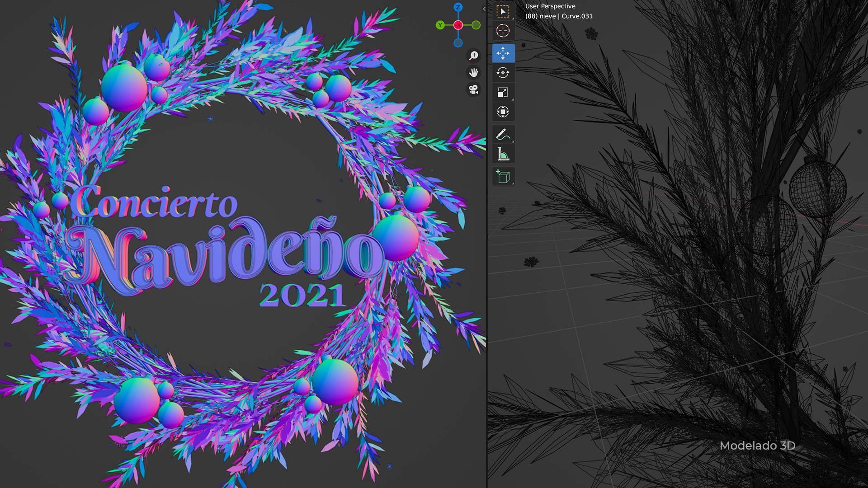Choose the Move tool
This screenshot has height=488, width=868.
click(x=503, y=53)
